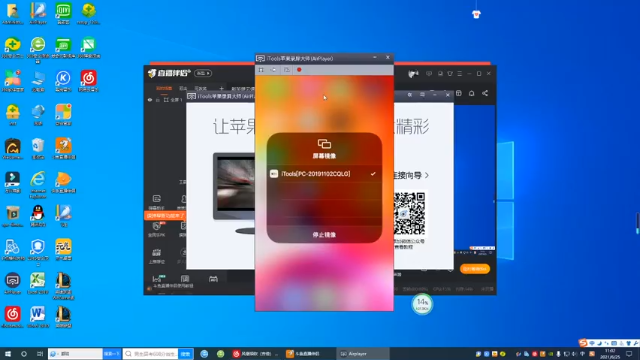640x360 pixels.
Task: Click the rotate icon in AirPlayer toolbar
Action: click(273, 70)
